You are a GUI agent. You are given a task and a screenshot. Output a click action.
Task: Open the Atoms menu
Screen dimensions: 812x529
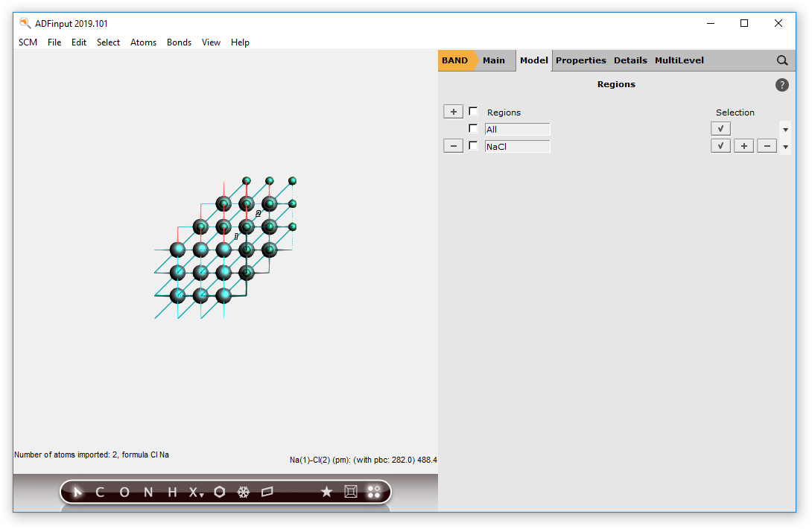click(143, 42)
